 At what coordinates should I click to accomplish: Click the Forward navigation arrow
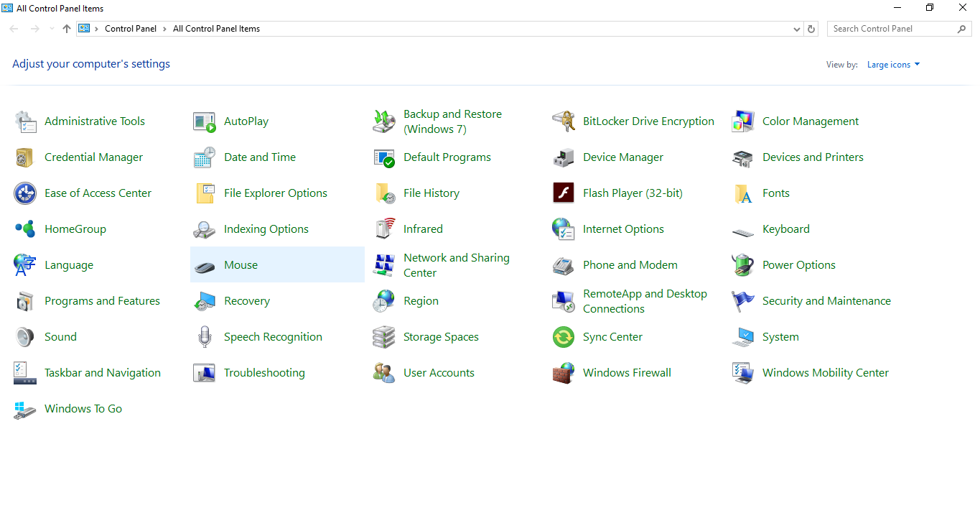(34, 29)
